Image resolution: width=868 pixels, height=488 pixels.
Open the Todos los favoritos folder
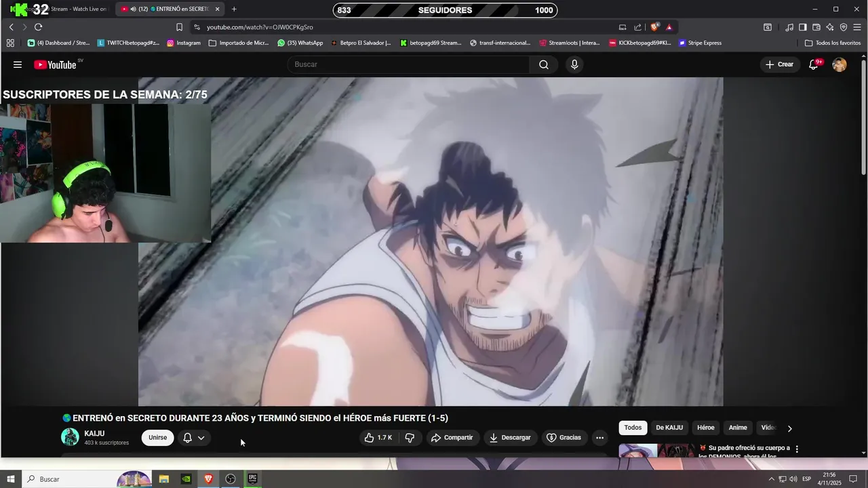click(x=833, y=43)
